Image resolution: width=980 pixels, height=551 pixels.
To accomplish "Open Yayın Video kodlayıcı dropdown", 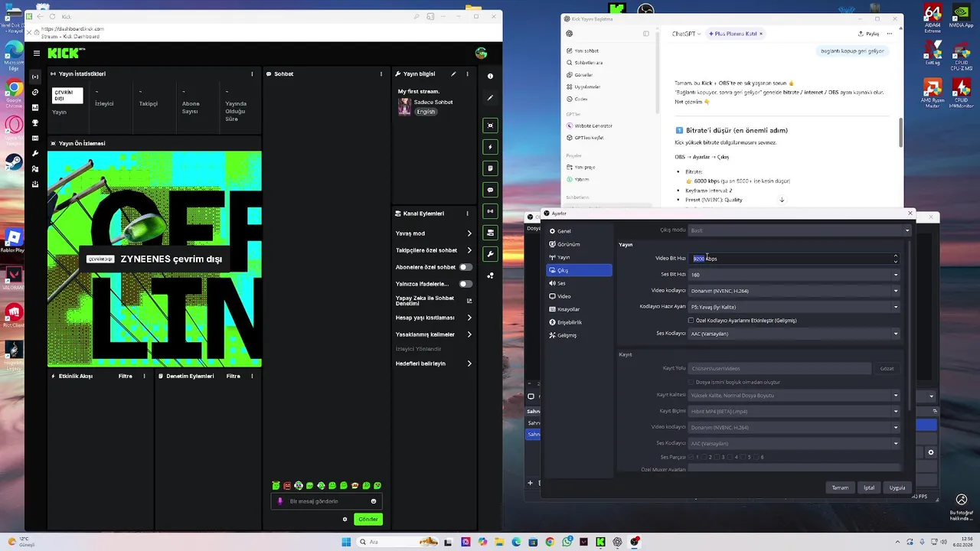I will (794, 291).
